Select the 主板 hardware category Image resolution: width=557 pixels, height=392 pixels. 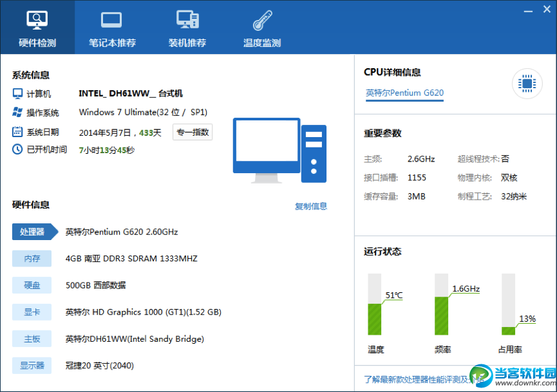[x=32, y=339]
